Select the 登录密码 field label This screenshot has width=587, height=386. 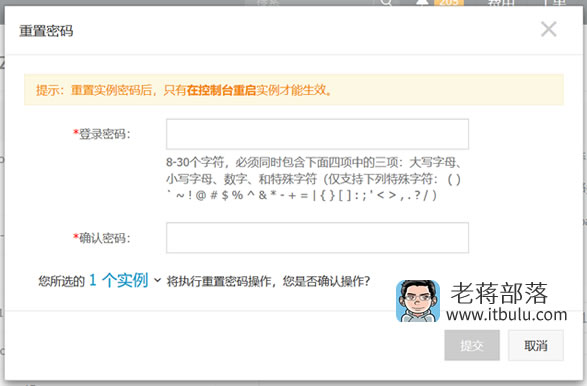[101, 134]
